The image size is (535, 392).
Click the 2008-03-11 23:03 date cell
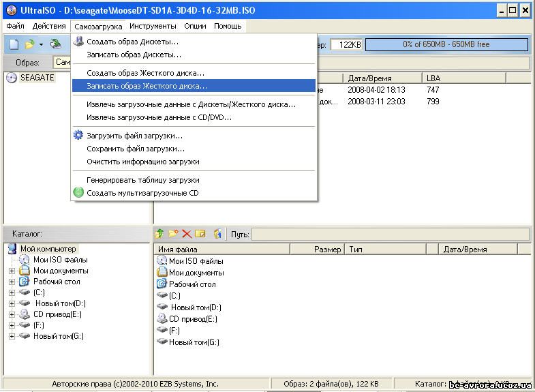point(376,102)
